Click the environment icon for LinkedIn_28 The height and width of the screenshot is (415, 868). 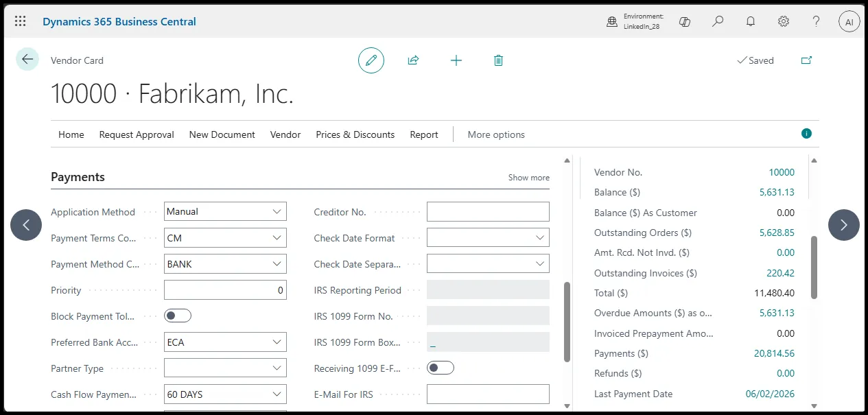(x=612, y=22)
